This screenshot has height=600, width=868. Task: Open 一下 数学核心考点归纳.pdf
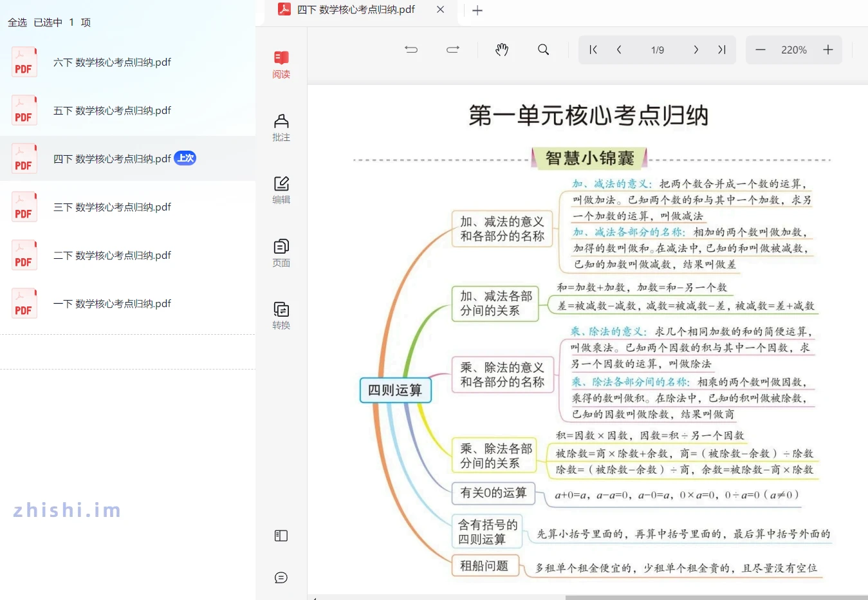click(x=112, y=304)
